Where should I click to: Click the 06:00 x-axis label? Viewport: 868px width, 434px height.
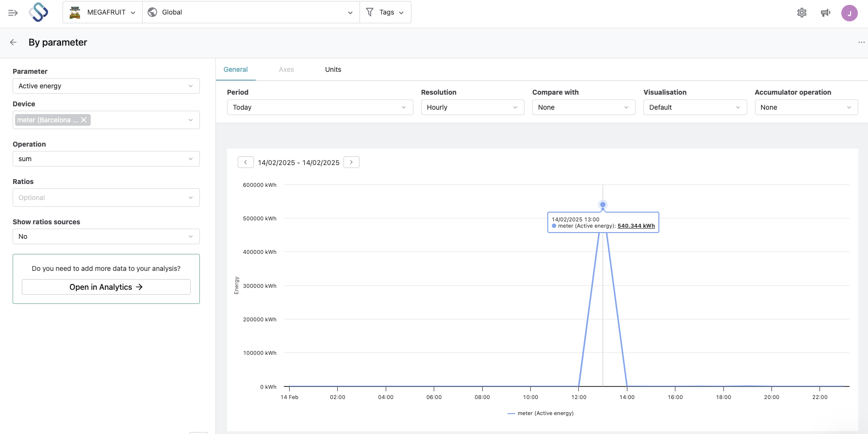point(434,397)
